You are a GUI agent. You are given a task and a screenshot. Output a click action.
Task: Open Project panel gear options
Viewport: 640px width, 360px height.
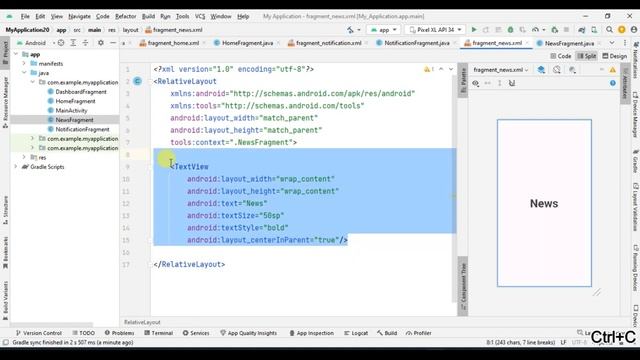coord(100,43)
